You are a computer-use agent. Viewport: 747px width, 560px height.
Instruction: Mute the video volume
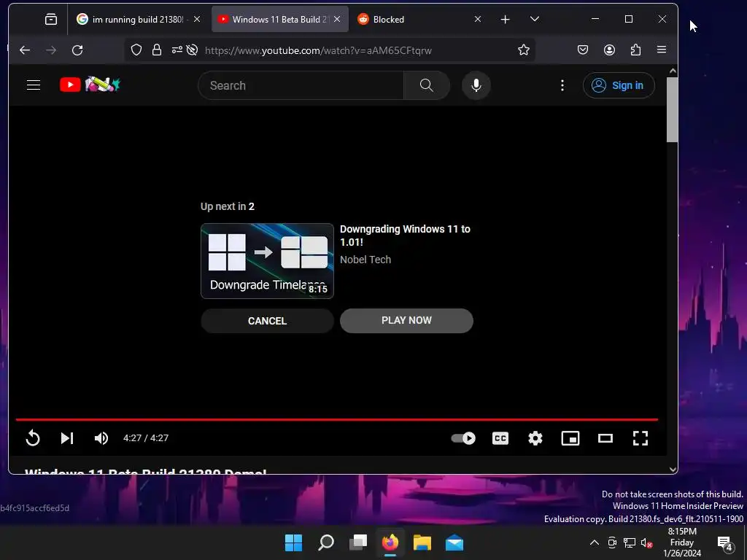point(101,438)
